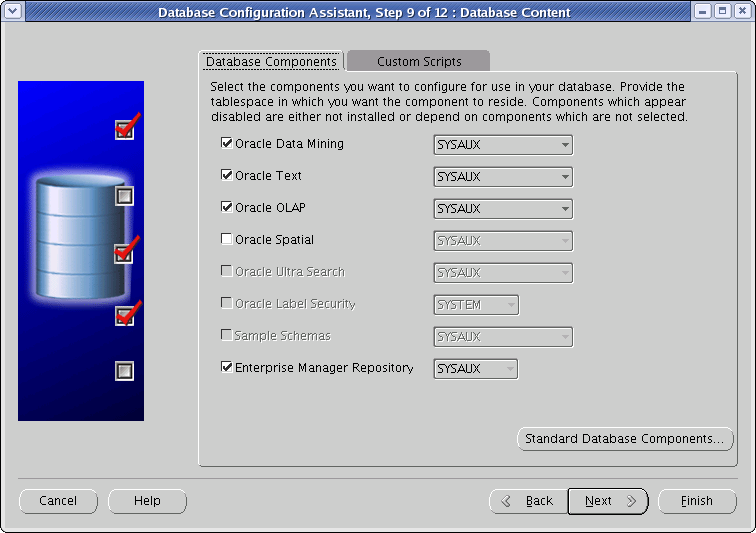Viewport: 756px width, 533px height.
Task: Click the Oracle Spatial label text
Action: coord(274,240)
